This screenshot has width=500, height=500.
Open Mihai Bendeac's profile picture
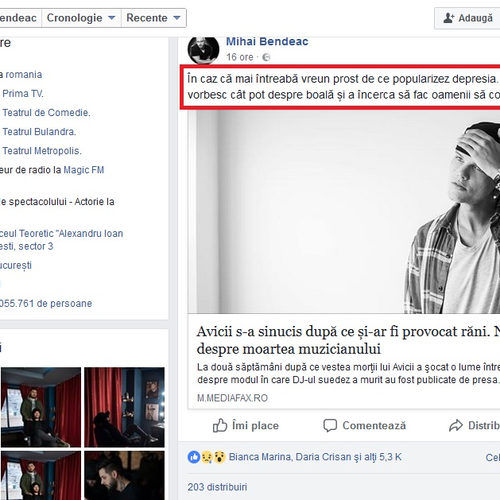click(203, 50)
